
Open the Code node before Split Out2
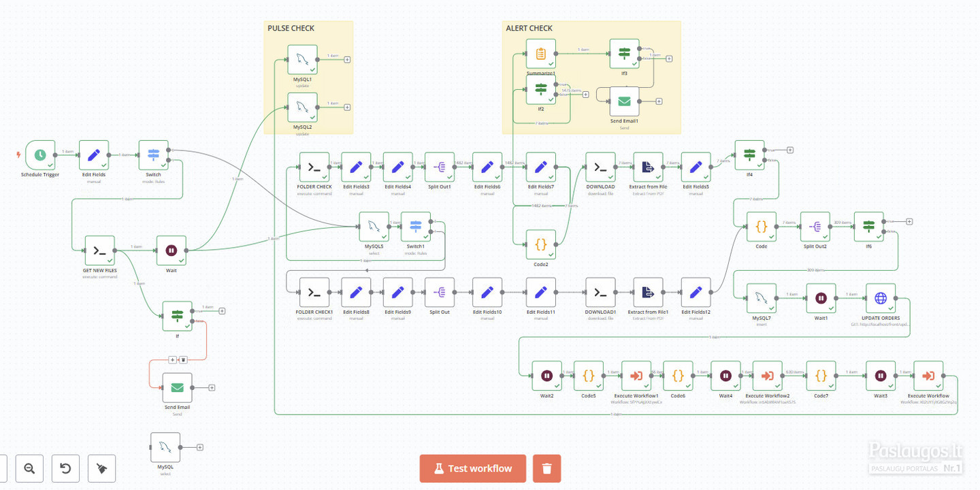(762, 227)
